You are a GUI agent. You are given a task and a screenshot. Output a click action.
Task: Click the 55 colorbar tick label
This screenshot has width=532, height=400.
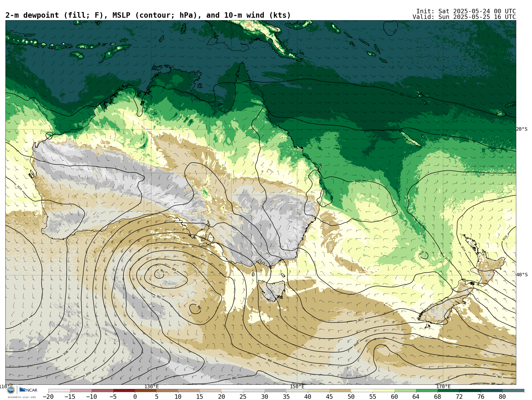(x=373, y=397)
